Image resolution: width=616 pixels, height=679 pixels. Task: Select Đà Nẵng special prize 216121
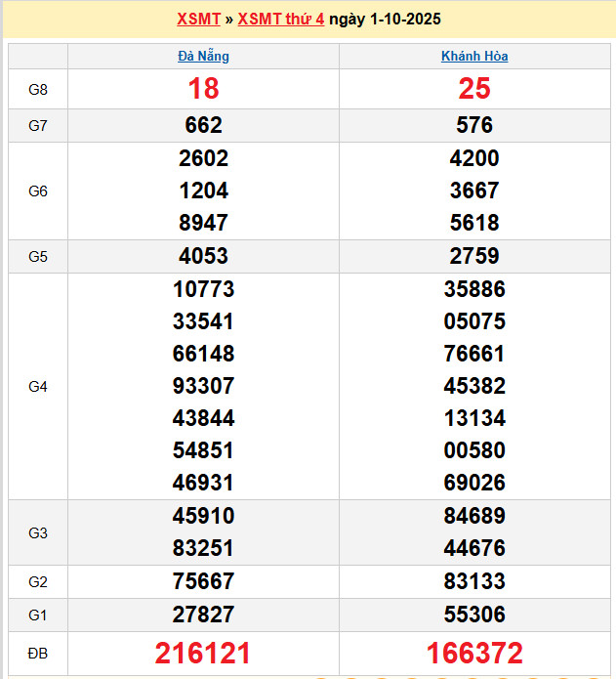203,653
